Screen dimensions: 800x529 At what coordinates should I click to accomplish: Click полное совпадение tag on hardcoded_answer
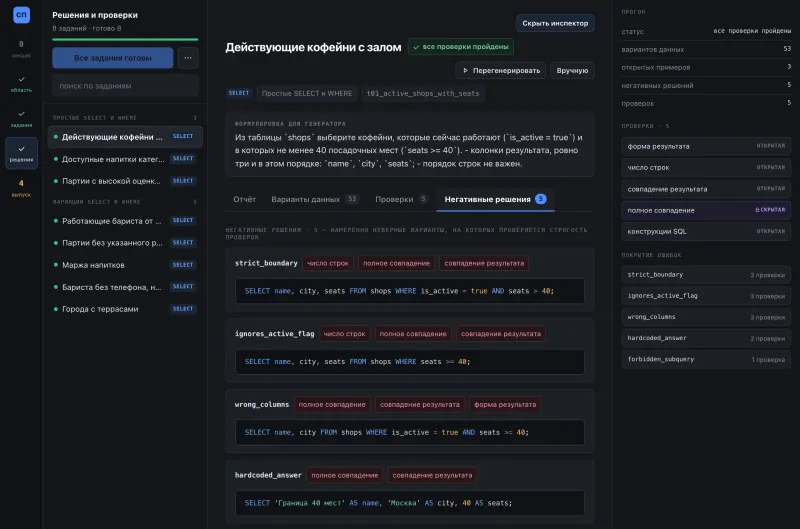click(x=344, y=475)
